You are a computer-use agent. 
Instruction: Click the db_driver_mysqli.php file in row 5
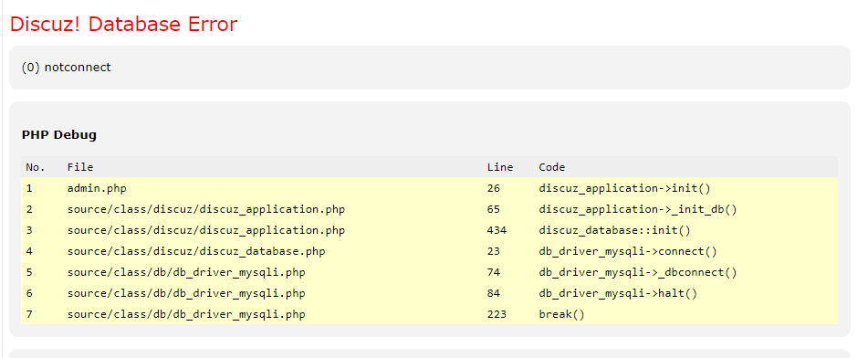[186, 273]
